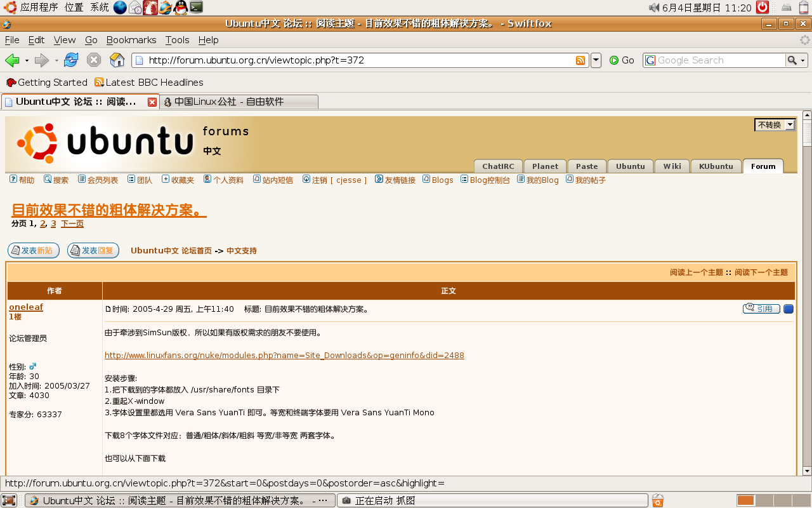Screen dimensions: 812x508
Task: Click the male gender icon beside 性别
Action: [33, 366]
